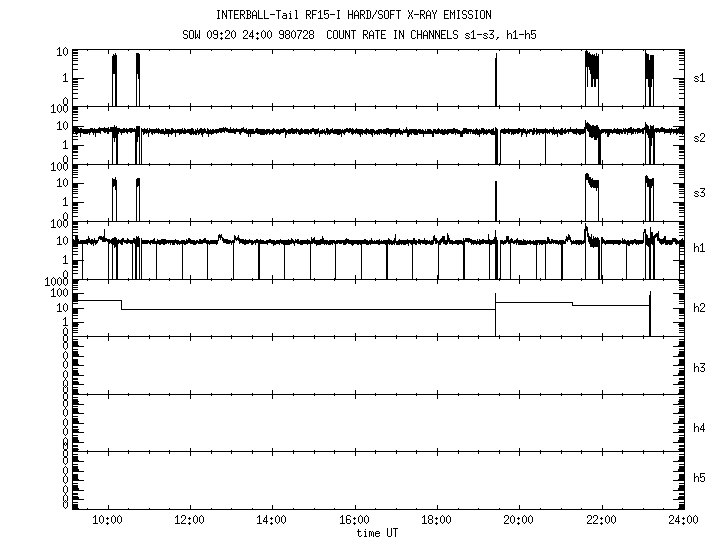Click the s1 channel label
The width and height of the screenshot is (720, 550).
click(700, 77)
